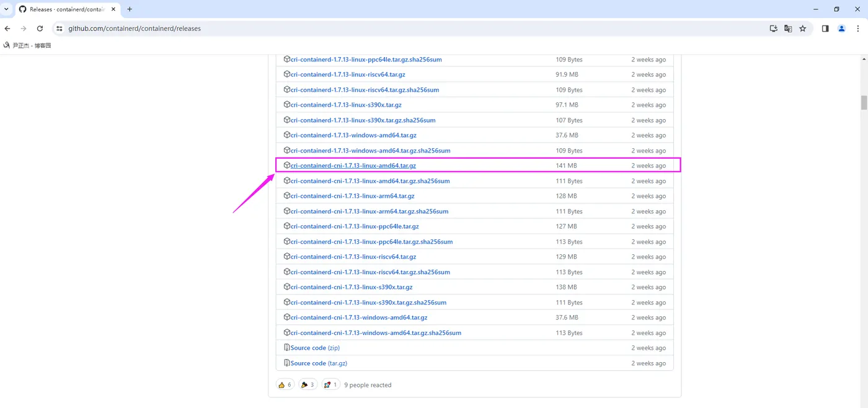Click package icon beside cri-containerd-cni-1.7.13-linux-arm64.tar.gz

click(287, 196)
